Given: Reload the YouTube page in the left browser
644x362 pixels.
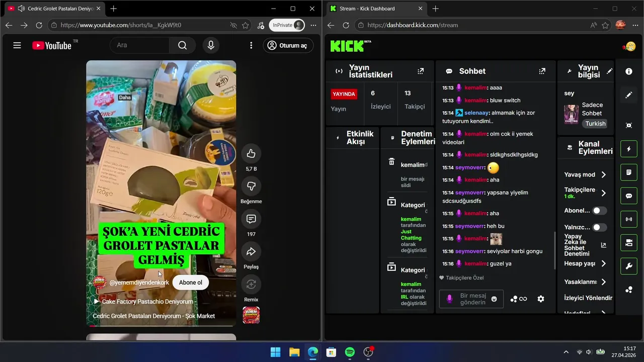Looking at the screenshot, I should click(39, 25).
